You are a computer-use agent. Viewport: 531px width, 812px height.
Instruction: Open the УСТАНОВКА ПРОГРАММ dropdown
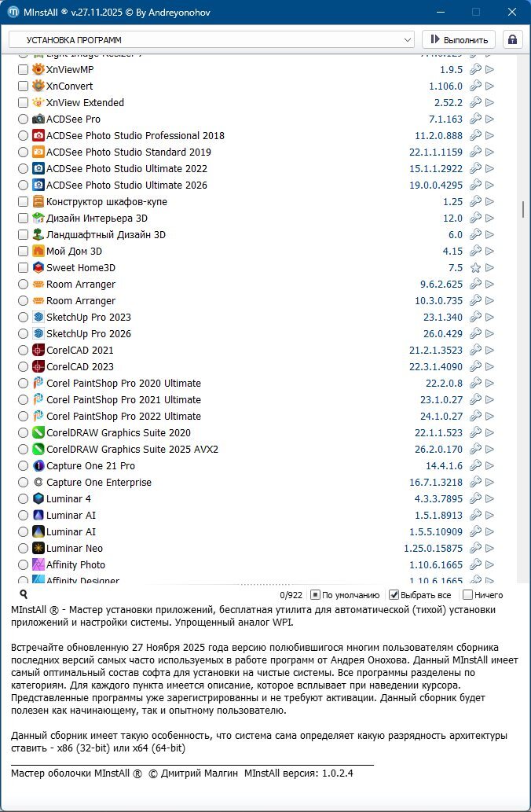211,39
